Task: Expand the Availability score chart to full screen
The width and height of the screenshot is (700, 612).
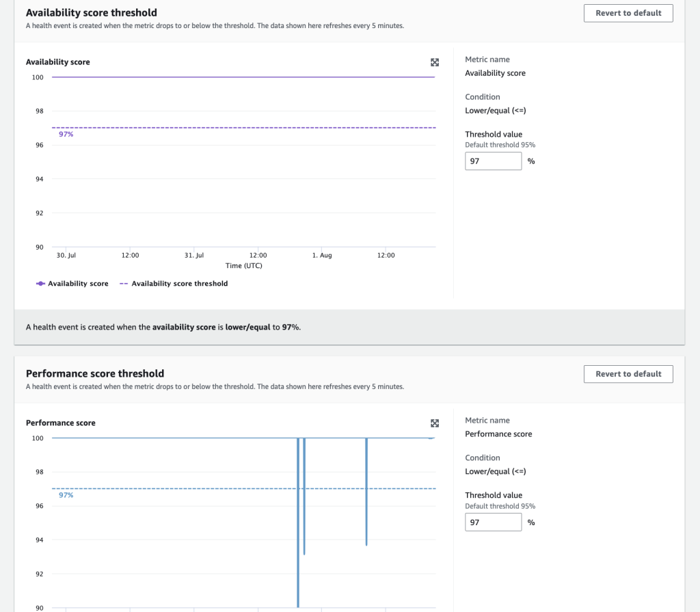Action: tap(435, 62)
